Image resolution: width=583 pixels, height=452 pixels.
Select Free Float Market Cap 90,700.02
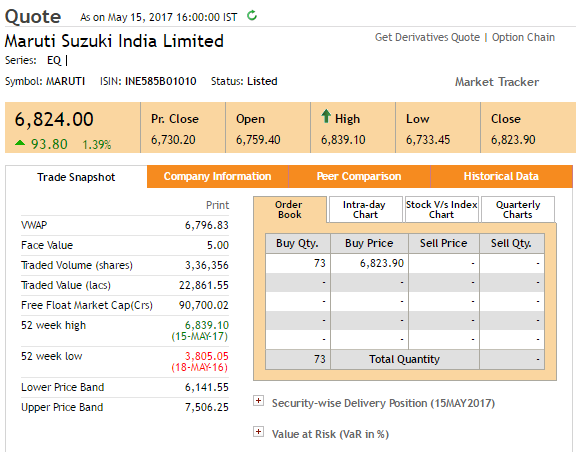[x=204, y=306]
